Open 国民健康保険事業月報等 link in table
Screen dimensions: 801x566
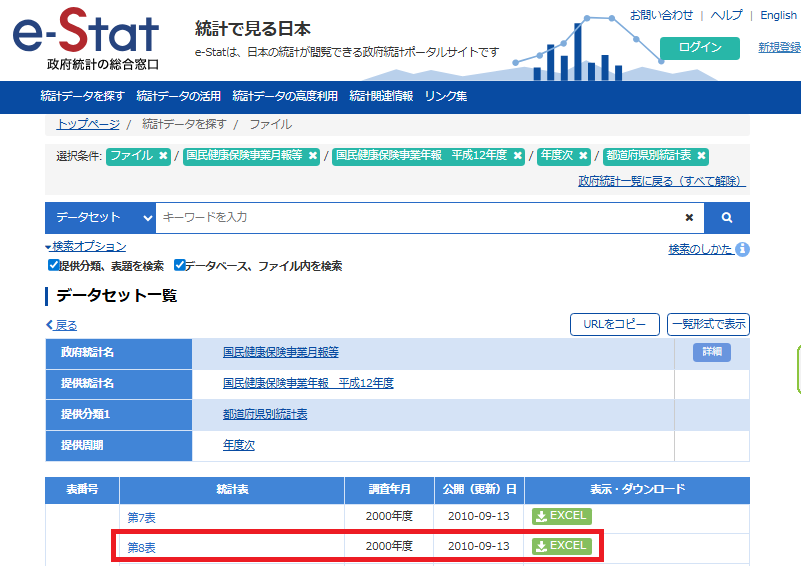[x=281, y=352]
